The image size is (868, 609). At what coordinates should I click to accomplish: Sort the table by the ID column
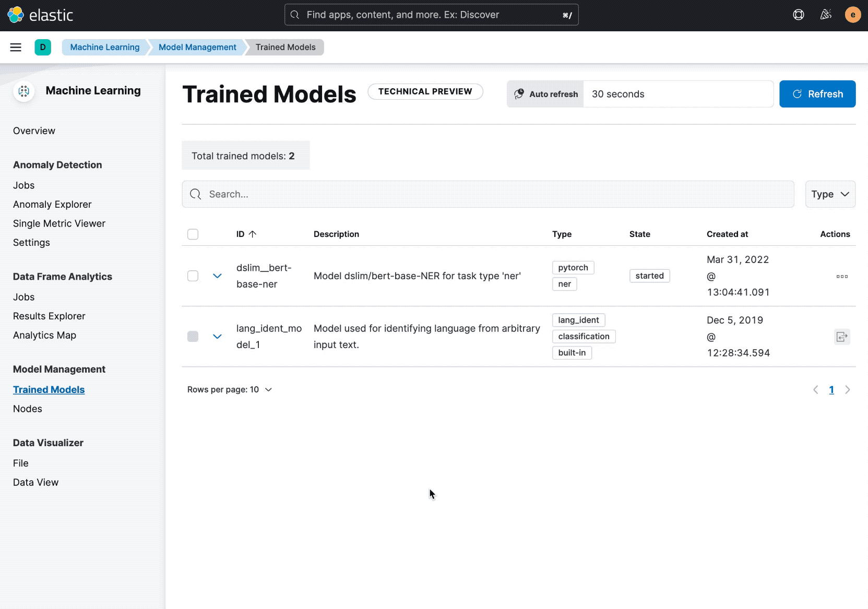pyautogui.click(x=246, y=234)
